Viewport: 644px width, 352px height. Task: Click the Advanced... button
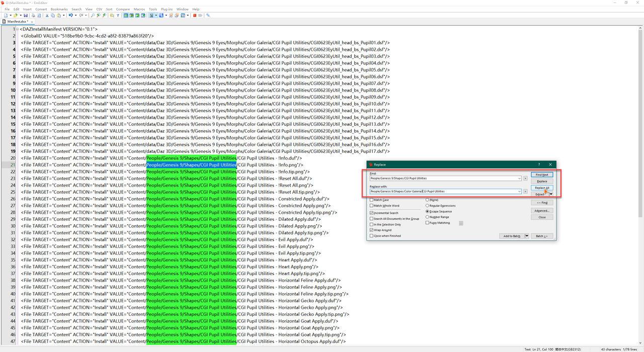pyautogui.click(x=542, y=211)
